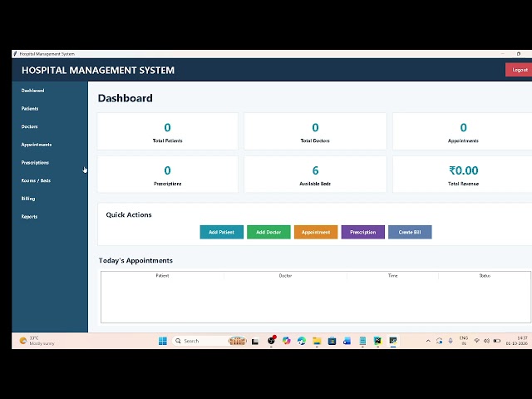Open the weather widget showing 33°C
The width and height of the screenshot is (532, 399).
tap(37, 341)
